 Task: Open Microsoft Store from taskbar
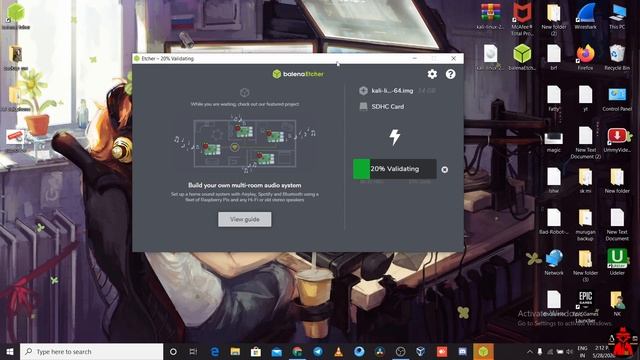tap(256, 351)
